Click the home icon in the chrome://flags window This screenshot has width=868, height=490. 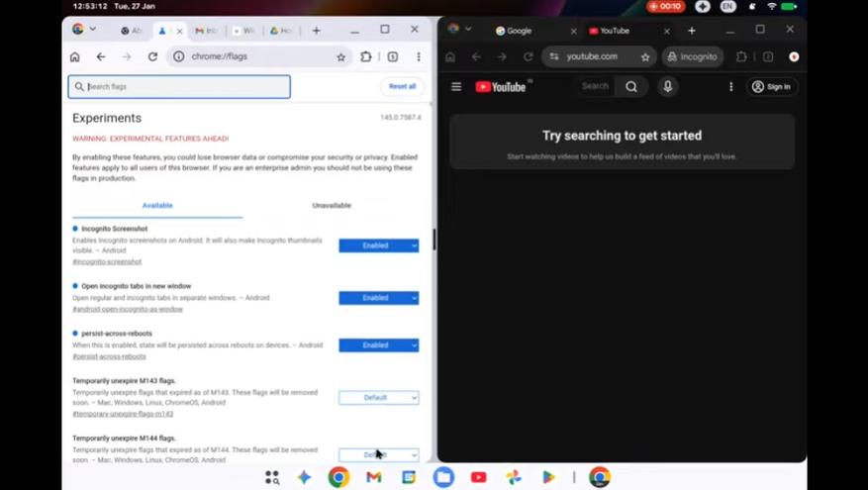pyautogui.click(x=75, y=56)
